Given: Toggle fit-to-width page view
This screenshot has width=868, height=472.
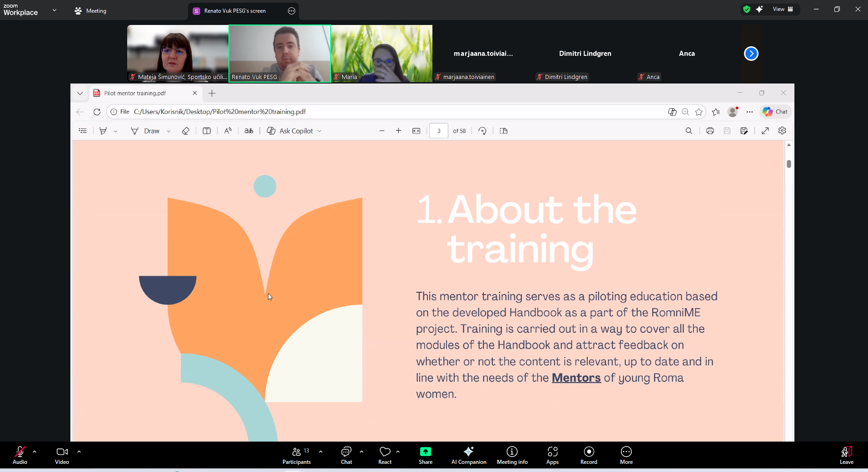Looking at the screenshot, I should (417, 131).
